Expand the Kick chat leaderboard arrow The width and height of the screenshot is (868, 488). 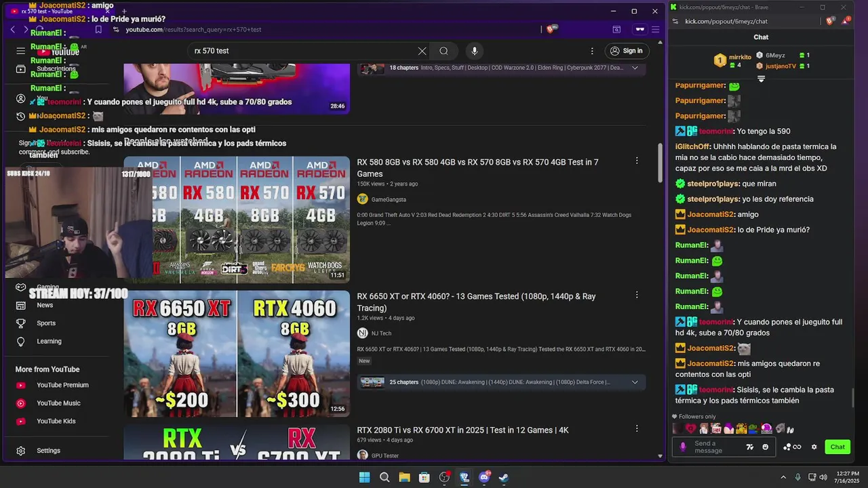(761, 79)
